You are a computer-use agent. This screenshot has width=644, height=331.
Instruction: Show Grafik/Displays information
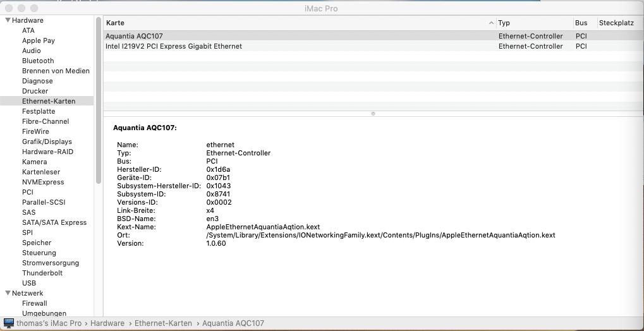(47, 141)
